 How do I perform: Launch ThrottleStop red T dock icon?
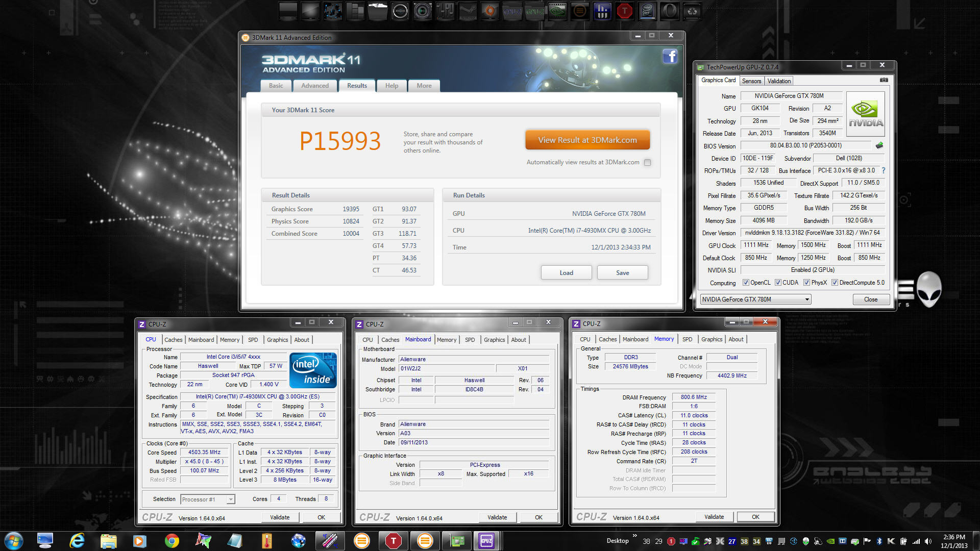(x=624, y=11)
